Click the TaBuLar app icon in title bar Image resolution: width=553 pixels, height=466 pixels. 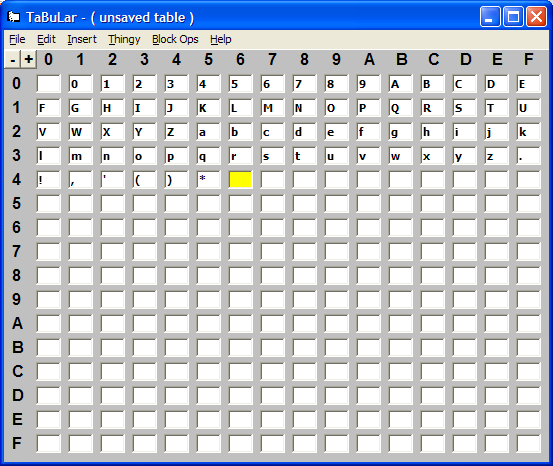(14, 17)
